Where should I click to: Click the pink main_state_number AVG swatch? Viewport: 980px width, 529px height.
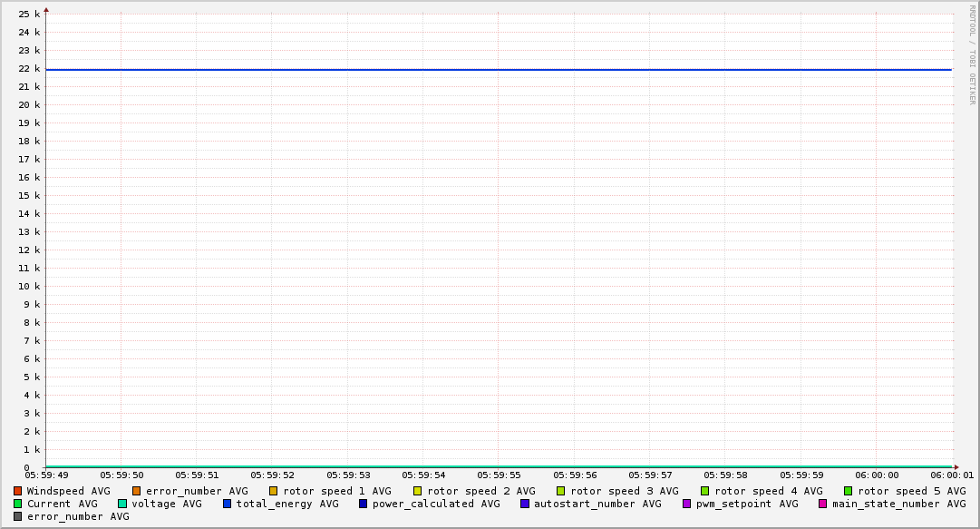click(823, 504)
